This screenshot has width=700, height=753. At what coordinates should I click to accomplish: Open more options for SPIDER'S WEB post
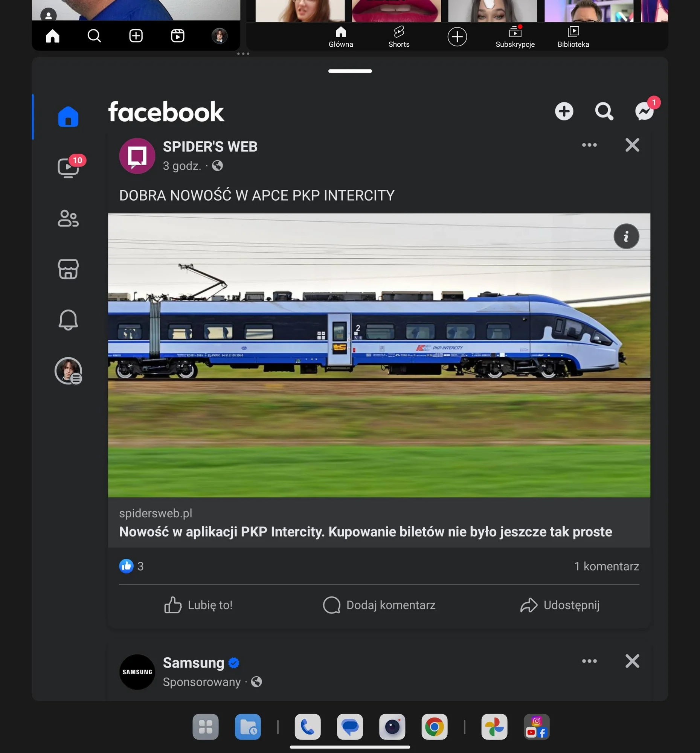pos(589,145)
